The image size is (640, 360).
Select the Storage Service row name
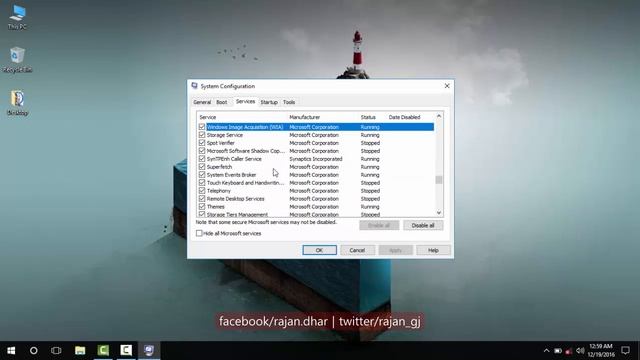[x=224, y=135]
